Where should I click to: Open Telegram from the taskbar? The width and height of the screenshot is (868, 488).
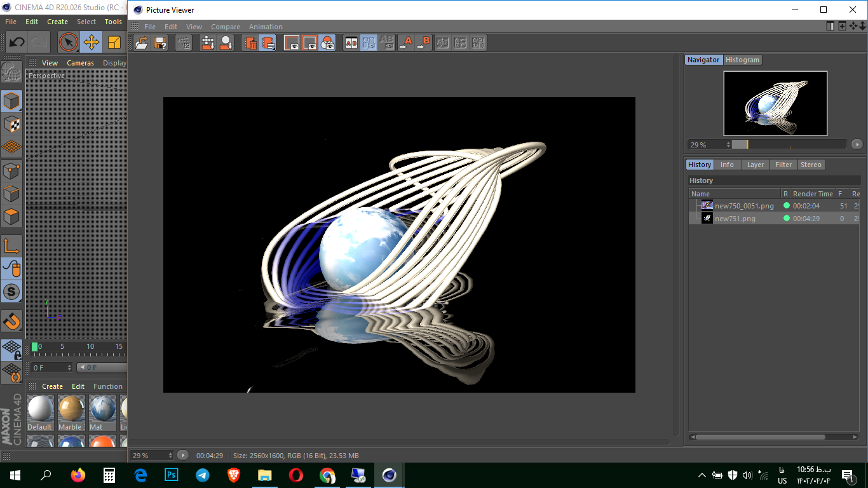(x=203, y=475)
